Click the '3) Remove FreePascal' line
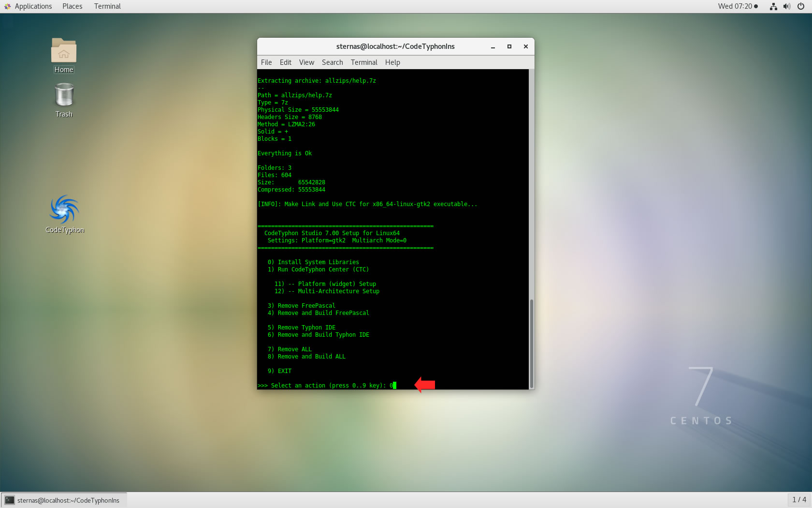The image size is (812, 508). coord(302,306)
